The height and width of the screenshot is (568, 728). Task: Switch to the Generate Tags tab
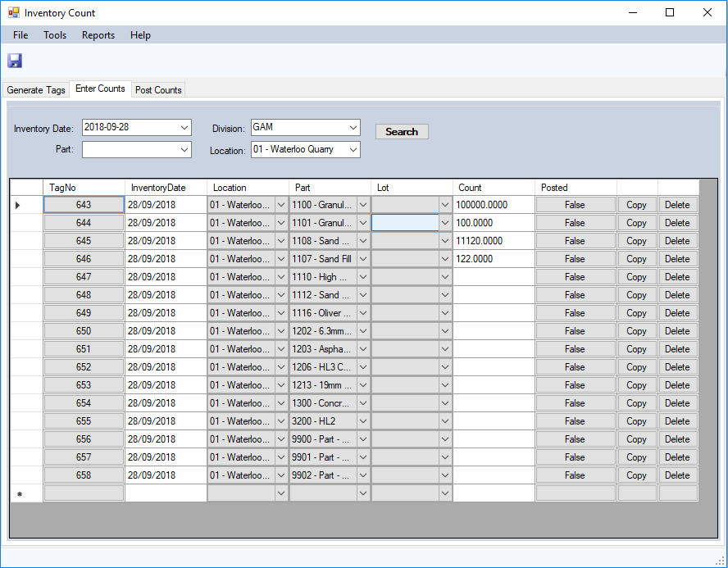tap(36, 90)
